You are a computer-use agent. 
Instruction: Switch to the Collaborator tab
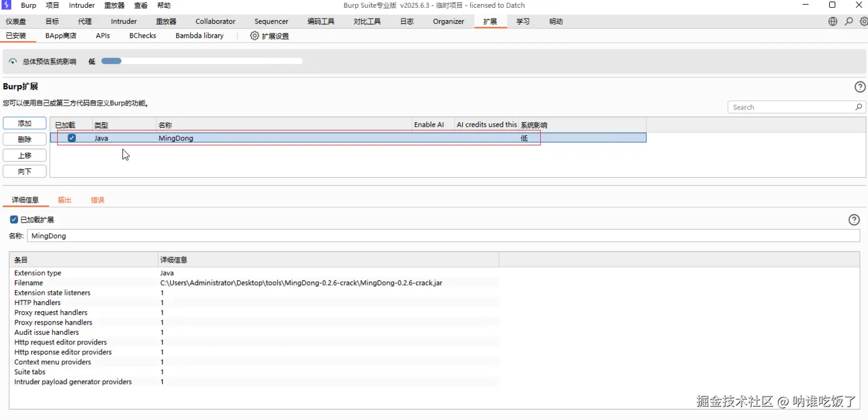(x=215, y=21)
